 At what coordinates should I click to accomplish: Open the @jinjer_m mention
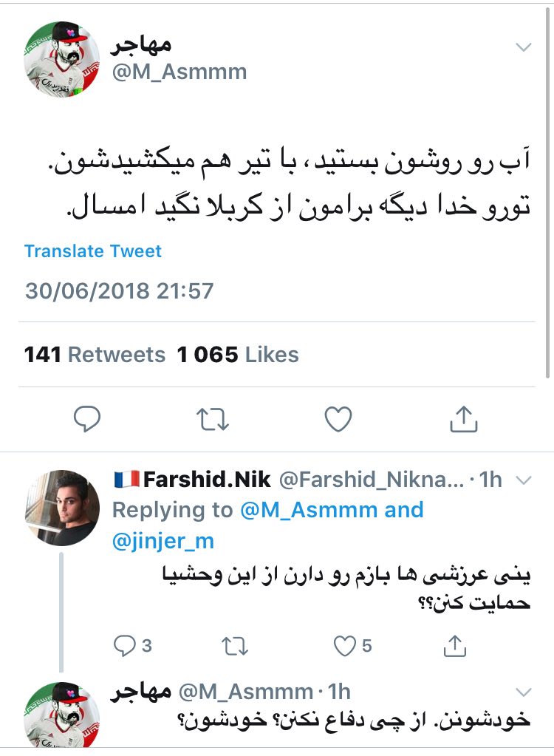(x=163, y=541)
